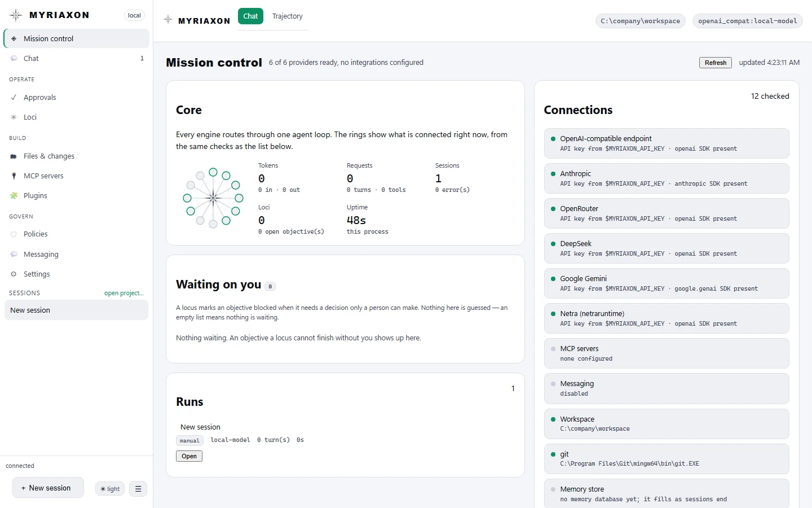Click the hamburger menu icon at bottom
The width and height of the screenshot is (812, 508).
point(138,489)
